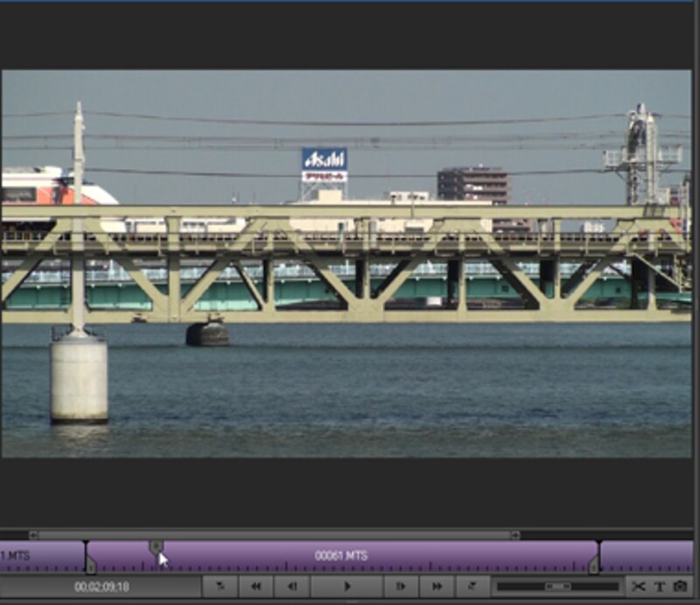Image resolution: width=700 pixels, height=605 pixels.
Task: Click the left end of the zoom scrollbar
Action: pyautogui.click(x=34, y=534)
